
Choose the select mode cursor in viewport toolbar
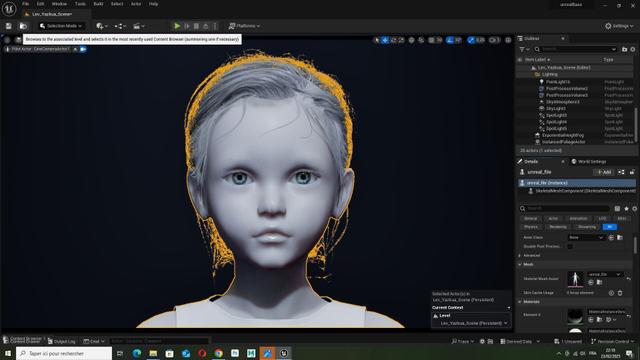coord(377,40)
